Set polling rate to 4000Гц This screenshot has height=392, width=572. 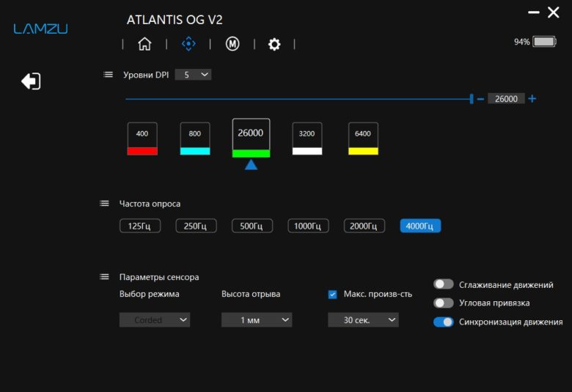420,226
